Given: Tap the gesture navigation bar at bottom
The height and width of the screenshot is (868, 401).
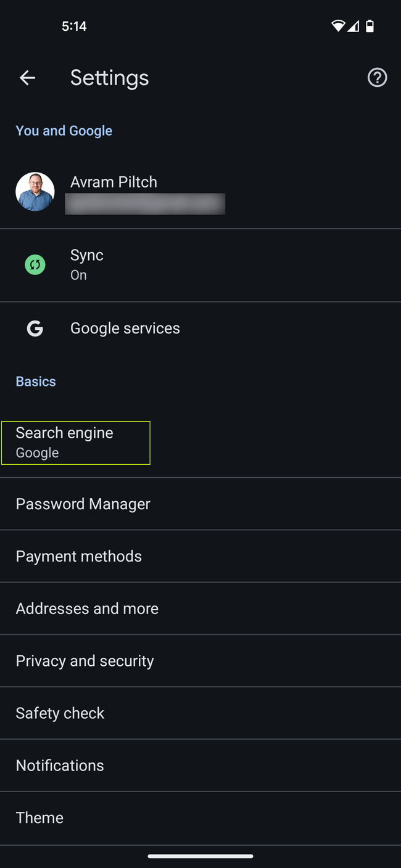Looking at the screenshot, I should [200, 856].
